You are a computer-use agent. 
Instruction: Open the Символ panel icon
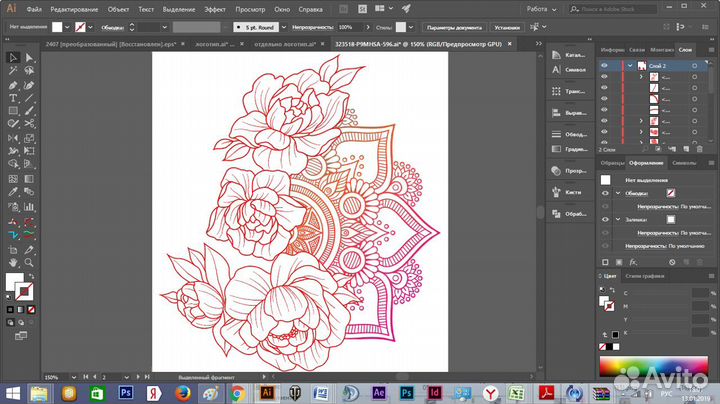tap(565, 70)
